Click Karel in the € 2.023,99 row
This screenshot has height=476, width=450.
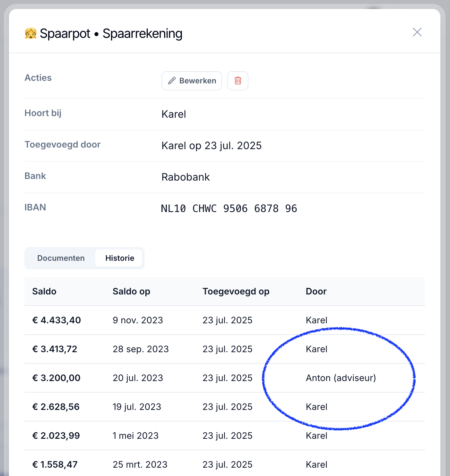316,436
